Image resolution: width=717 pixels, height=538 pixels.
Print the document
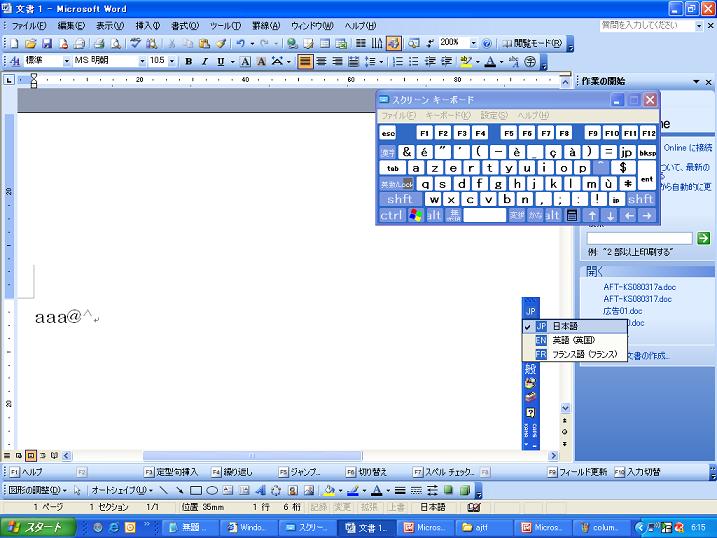click(x=99, y=43)
